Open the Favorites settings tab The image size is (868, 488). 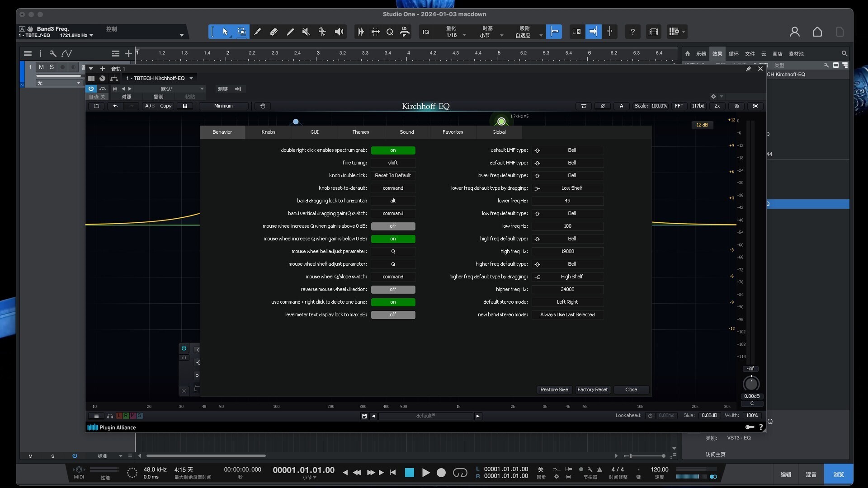pyautogui.click(x=453, y=132)
